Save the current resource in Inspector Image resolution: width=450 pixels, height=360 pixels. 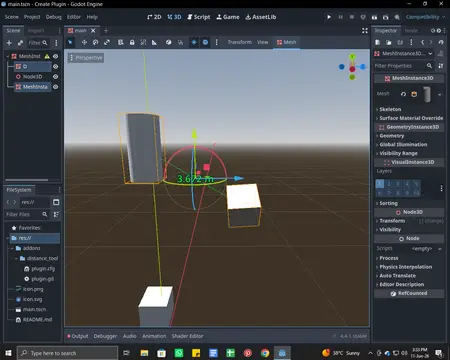pyautogui.click(x=400, y=42)
